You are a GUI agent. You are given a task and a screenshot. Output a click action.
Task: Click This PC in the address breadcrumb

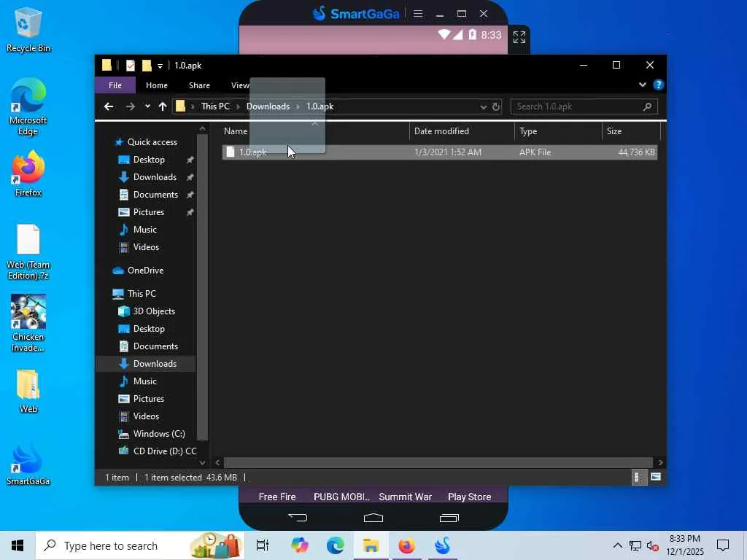[215, 106]
